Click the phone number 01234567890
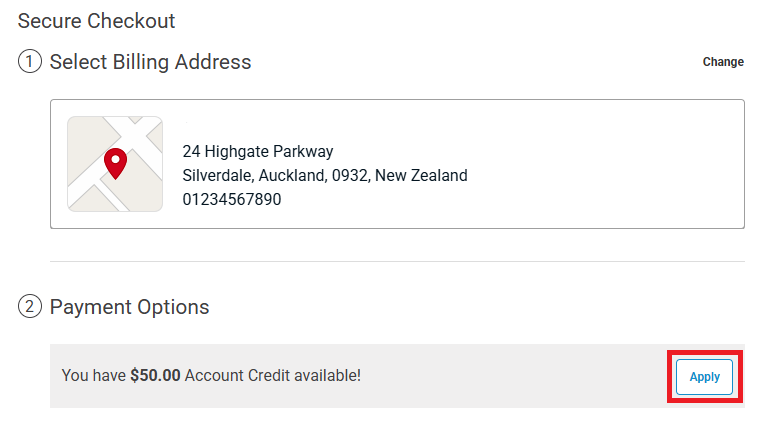The width and height of the screenshot is (772, 425). coord(231,199)
